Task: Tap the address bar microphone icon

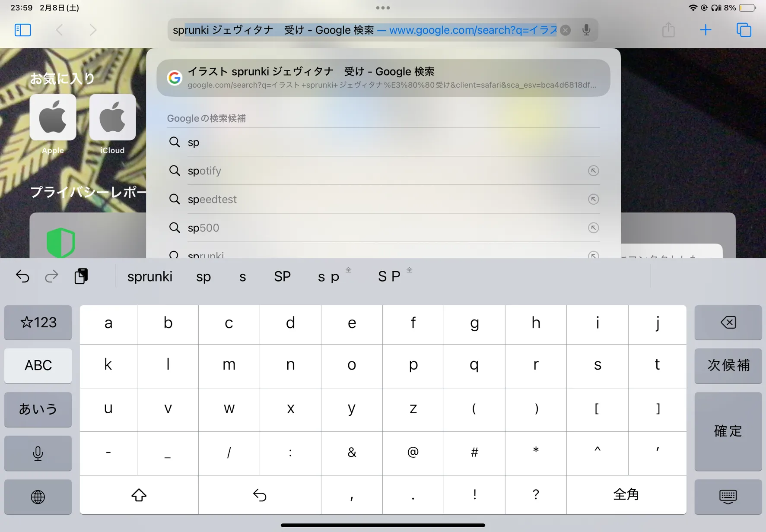Action: point(586,30)
